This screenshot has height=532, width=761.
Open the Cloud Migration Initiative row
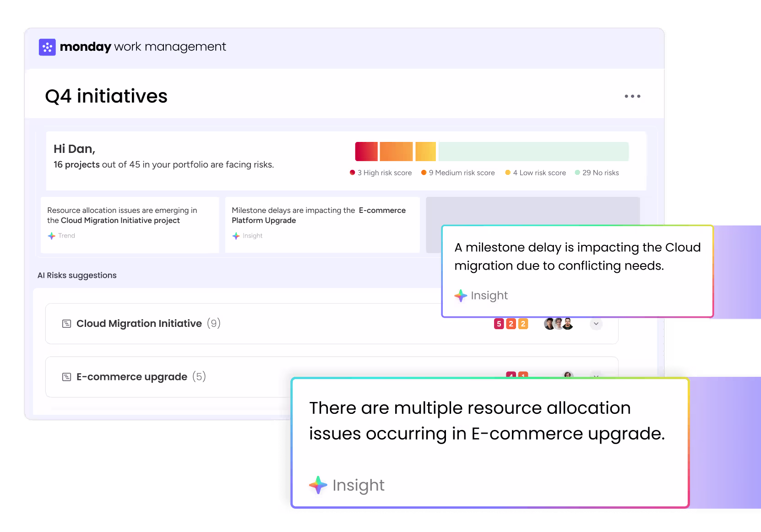click(x=332, y=324)
